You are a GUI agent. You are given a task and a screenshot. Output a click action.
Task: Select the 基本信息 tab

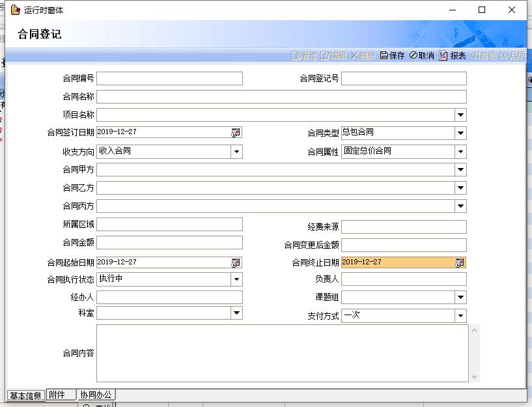point(26,396)
